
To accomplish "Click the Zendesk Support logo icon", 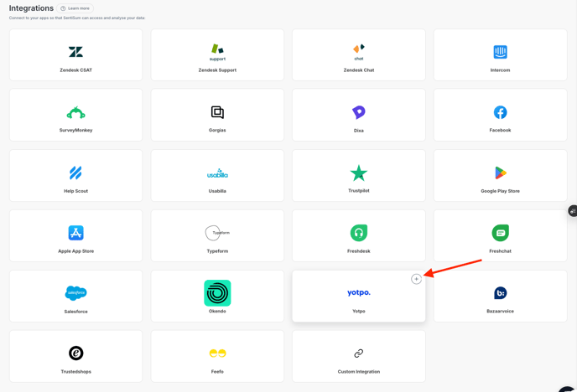I will [x=217, y=52].
